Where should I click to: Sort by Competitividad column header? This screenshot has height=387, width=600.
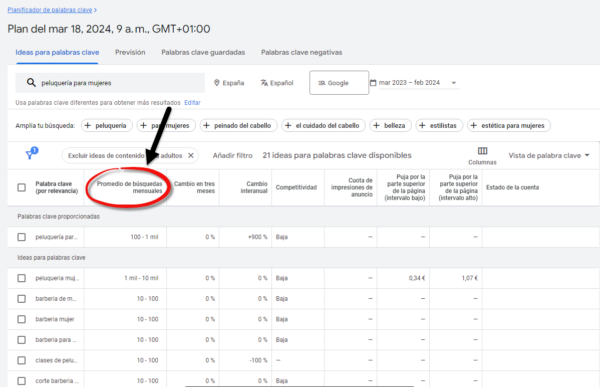click(296, 188)
